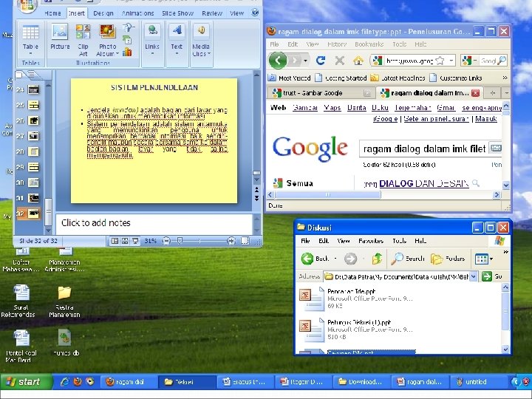Open Latest Headlines bookmark
This screenshot has width=532, height=399.
398,78
